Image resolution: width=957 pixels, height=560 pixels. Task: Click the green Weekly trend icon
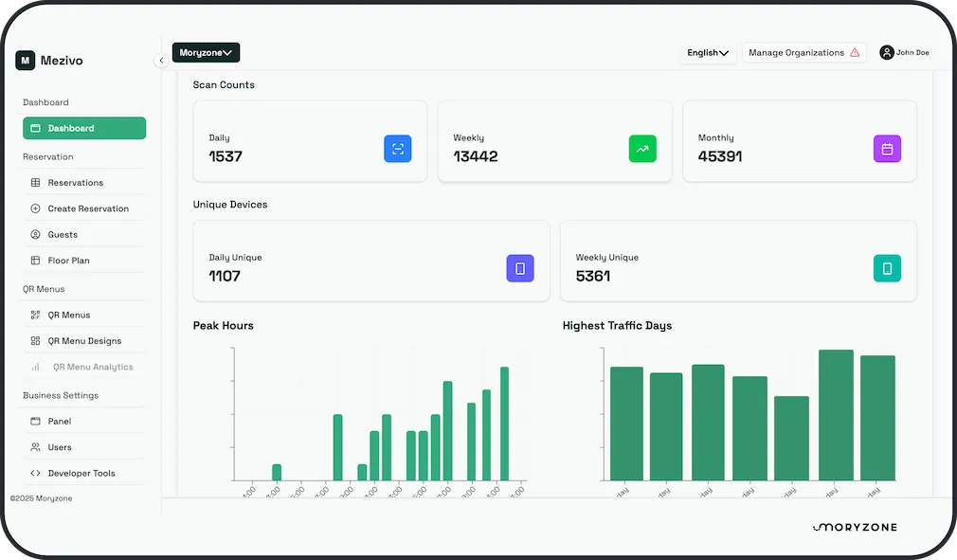point(642,149)
